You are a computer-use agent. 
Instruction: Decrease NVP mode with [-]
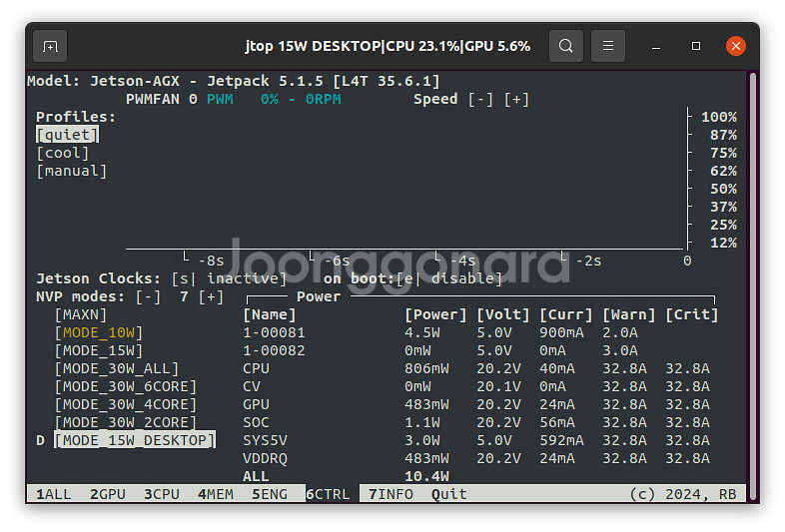[148, 296]
